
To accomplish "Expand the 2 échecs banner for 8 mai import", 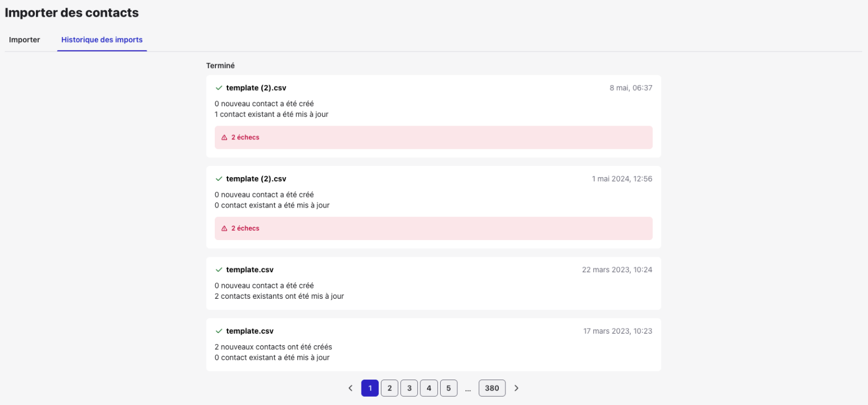I will point(433,137).
